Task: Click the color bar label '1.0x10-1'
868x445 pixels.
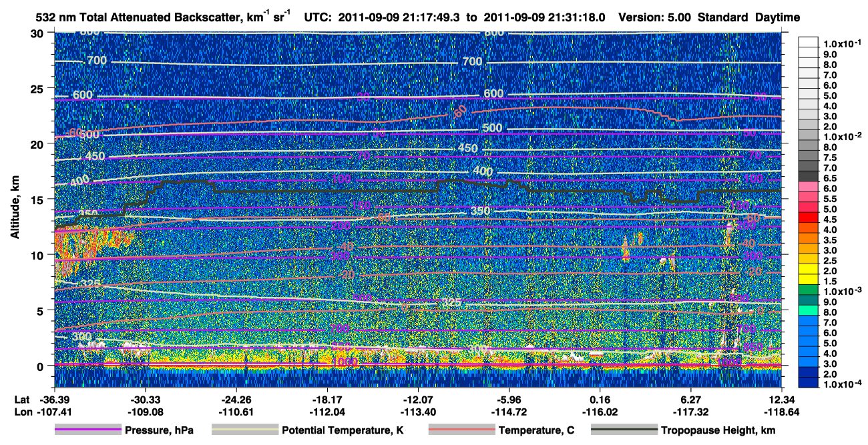Action: click(x=841, y=43)
